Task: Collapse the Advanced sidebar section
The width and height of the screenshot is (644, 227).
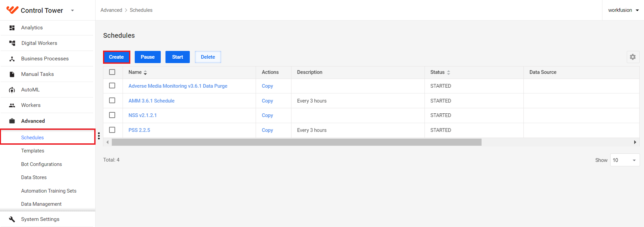Action: [x=33, y=121]
